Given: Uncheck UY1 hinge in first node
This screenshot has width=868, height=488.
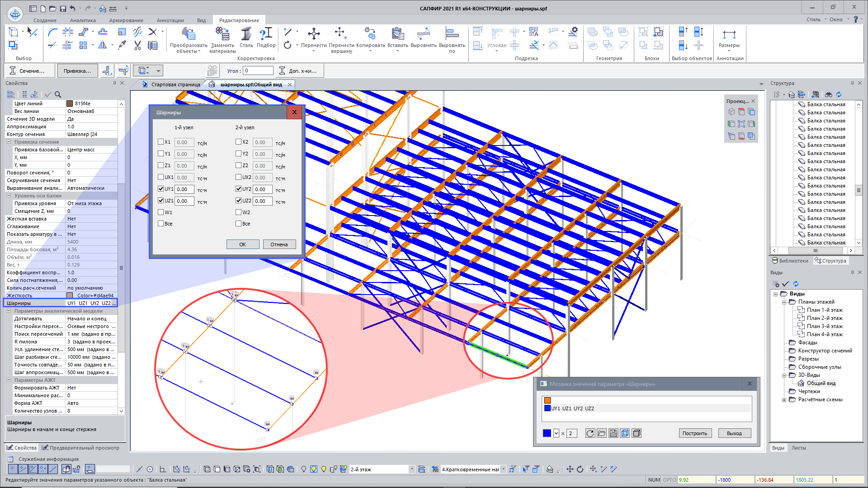Looking at the screenshot, I should pyautogui.click(x=161, y=189).
